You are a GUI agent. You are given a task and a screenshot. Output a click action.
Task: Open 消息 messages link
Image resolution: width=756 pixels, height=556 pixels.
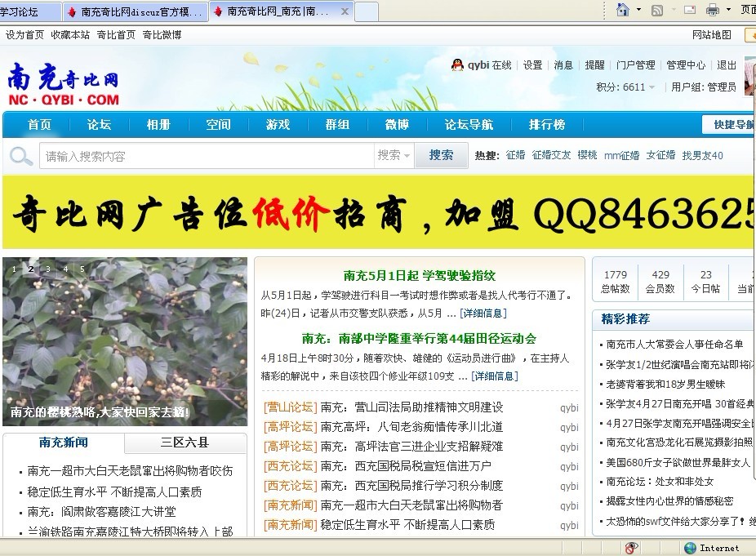(563, 65)
